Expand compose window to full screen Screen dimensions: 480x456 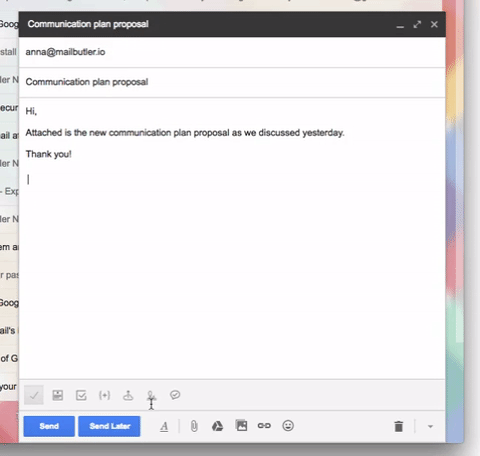(417, 24)
